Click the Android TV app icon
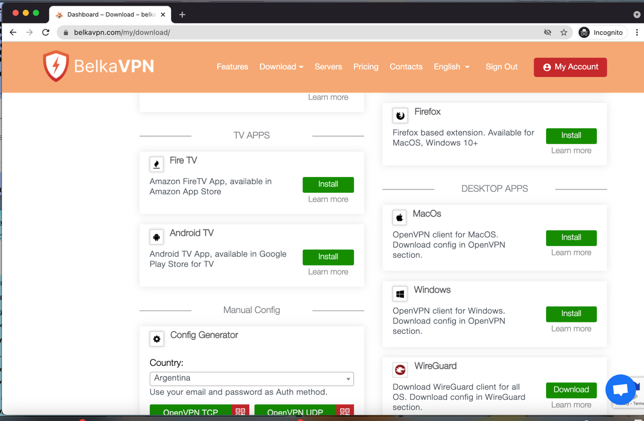The width and height of the screenshot is (644, 421). click(156, 237)
